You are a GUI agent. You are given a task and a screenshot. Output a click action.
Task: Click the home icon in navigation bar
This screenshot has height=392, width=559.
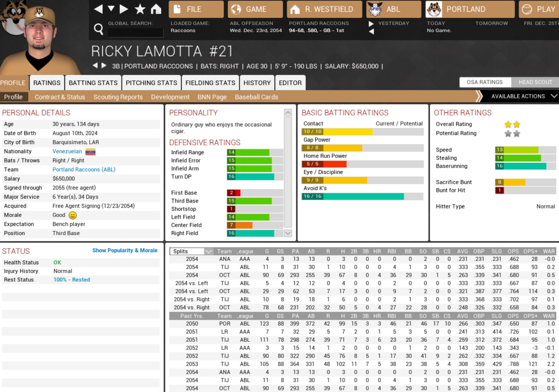pyautogui.click(x=156, y=9)
